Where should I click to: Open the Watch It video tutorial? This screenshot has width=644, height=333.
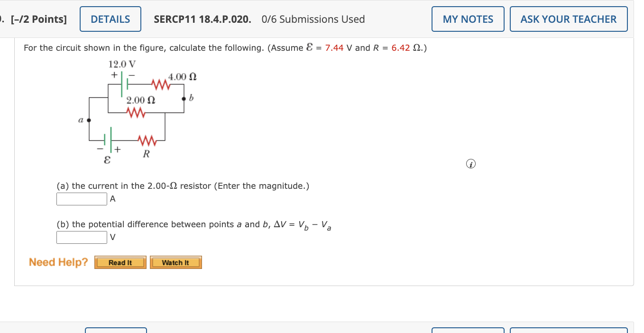click(x=175, y=262)
